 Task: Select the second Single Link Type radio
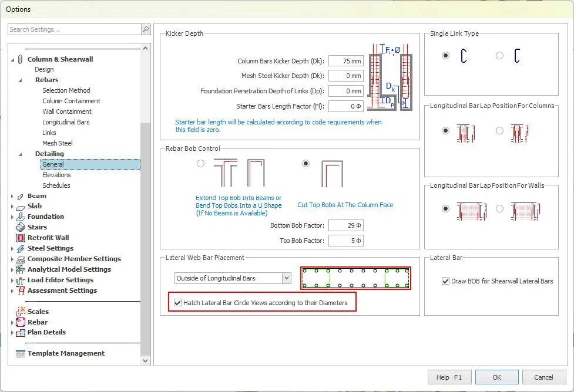point(499,56)
